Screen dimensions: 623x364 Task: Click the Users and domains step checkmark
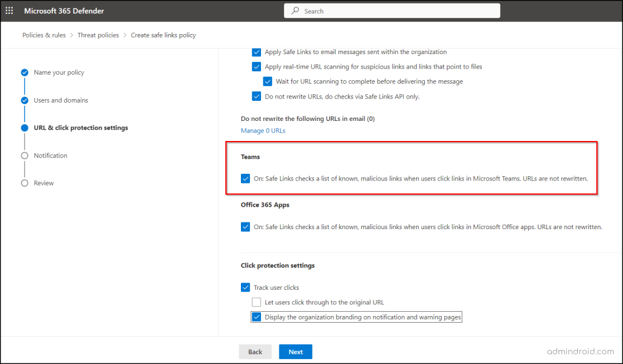click(24, 100)
